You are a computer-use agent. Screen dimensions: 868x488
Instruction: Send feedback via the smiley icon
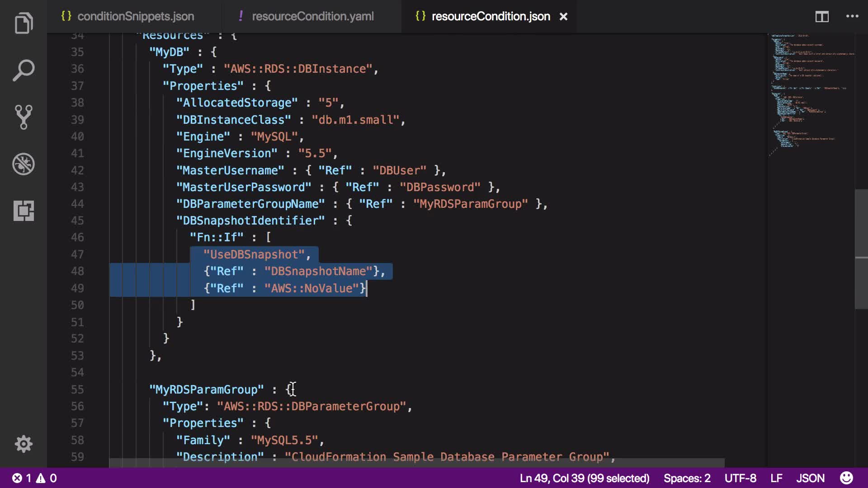click(x=846, y=478)
